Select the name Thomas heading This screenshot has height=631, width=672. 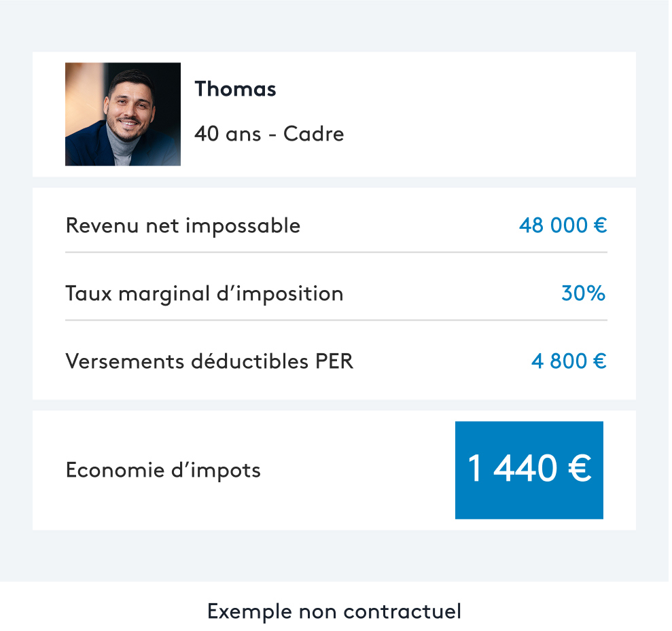coord(235,89)
